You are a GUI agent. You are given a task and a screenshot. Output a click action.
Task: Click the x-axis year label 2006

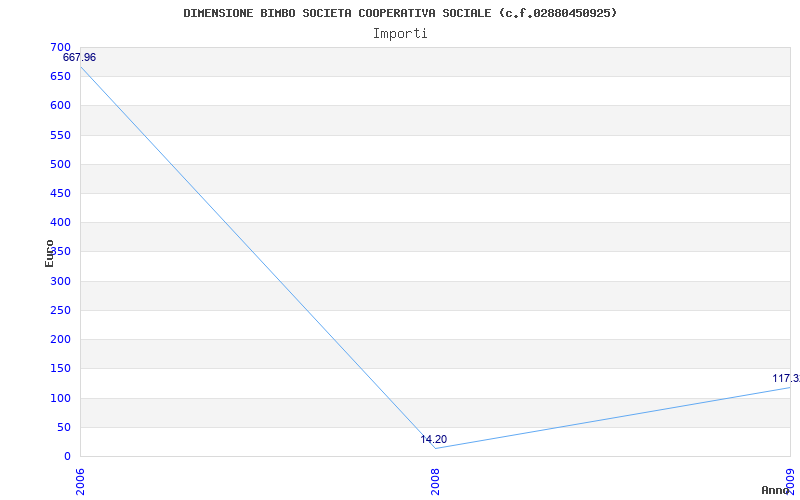point(80,482)
